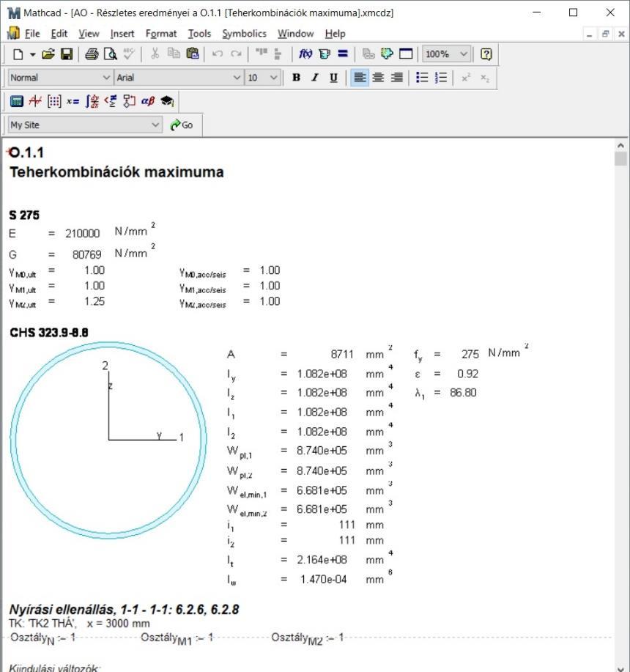Click the Cut scissors icon
Screen dimensions: 630x672
155,53
